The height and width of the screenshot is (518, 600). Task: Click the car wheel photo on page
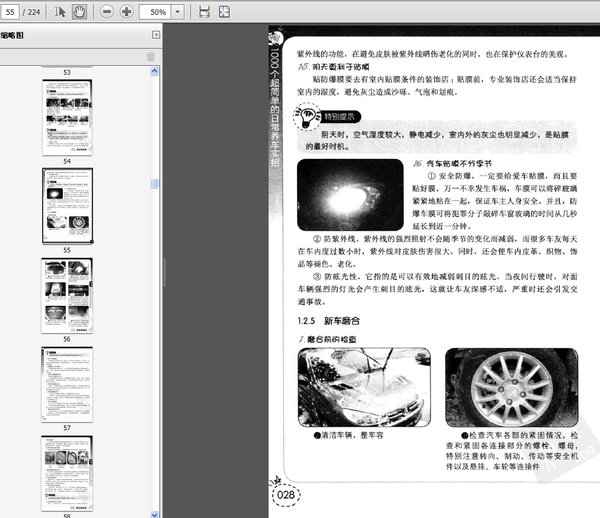pyautogui.click(x=508, y=387)
